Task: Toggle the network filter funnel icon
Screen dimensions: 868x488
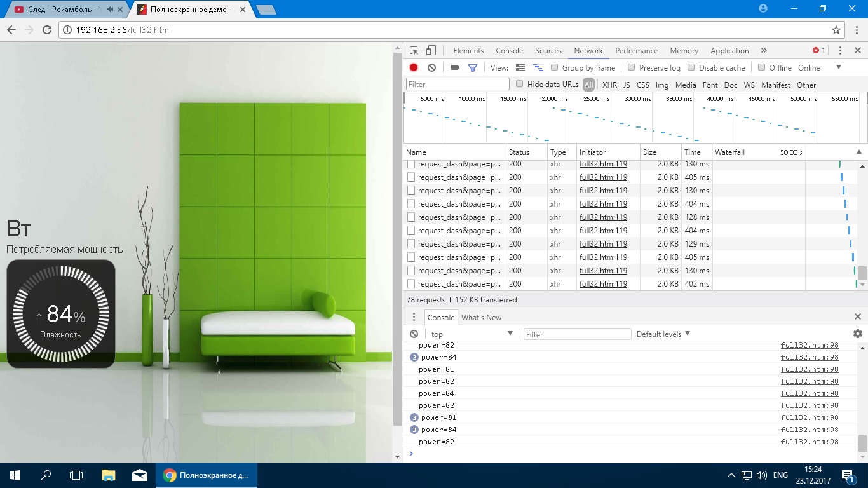Action: point(473,67)
